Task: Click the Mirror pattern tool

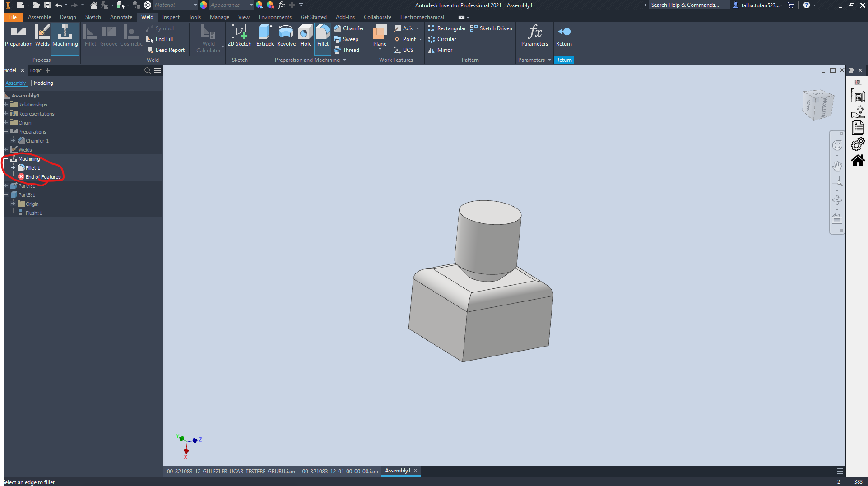Action: [440, 50]
